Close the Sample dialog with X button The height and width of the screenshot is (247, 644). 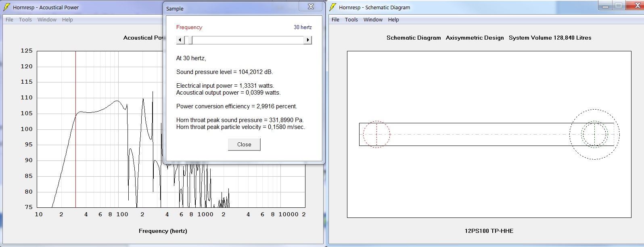pos(311,7)
